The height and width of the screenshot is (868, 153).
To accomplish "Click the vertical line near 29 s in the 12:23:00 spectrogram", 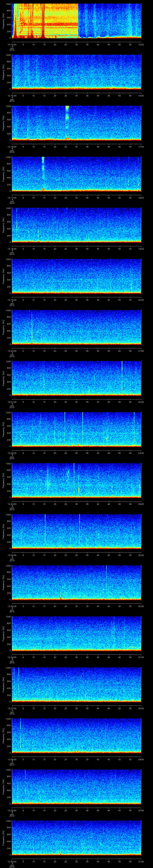I will tap(74, 478).
